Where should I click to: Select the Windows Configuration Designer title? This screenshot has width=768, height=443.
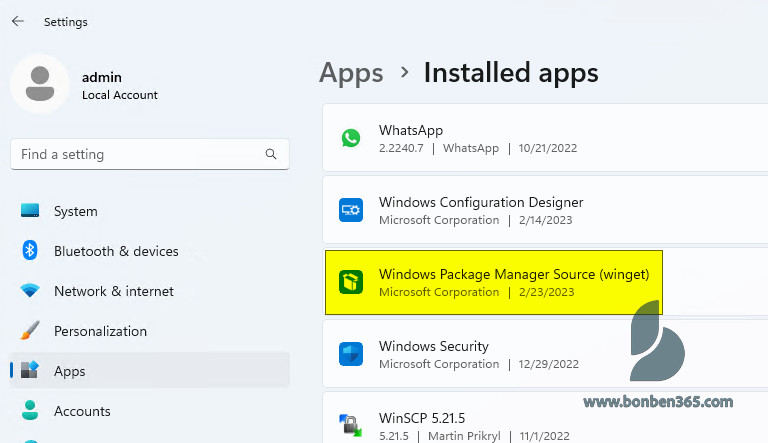pyautogui.click(x=481, y=202)
